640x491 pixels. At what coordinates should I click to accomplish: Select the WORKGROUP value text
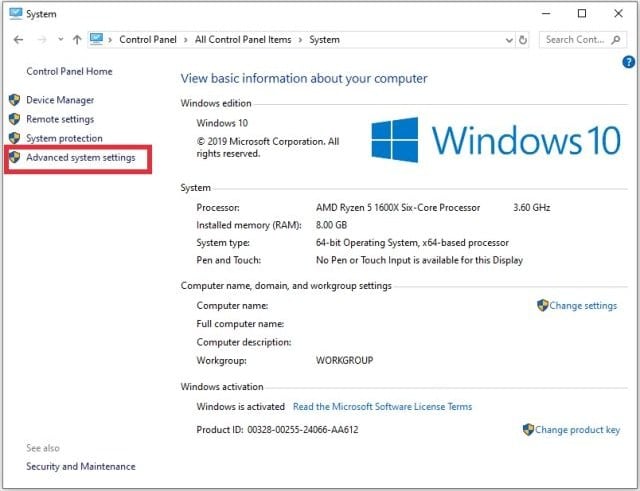(344, 361)
